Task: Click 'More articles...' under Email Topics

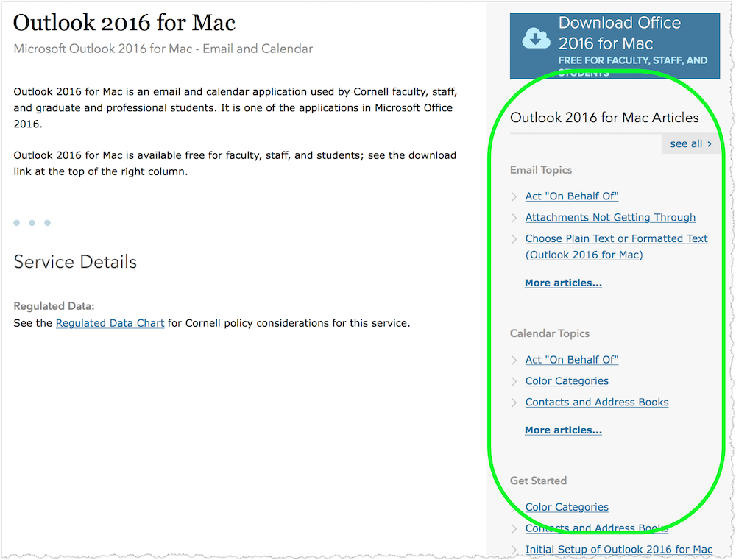Action: pyautogui.click(x=563, y=283)
